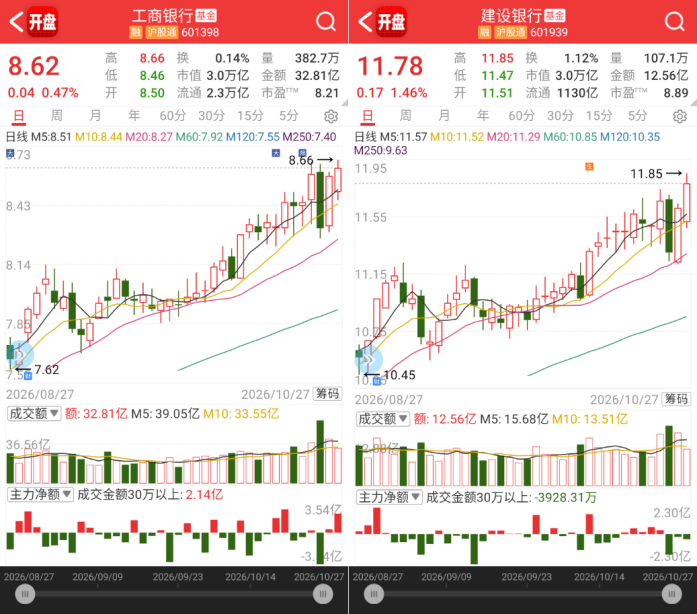Tap blue expand circle on 建设银行 chart
The width and height of the screenshot is (697, 614).
pyautogui.click(x=369, y=359)
